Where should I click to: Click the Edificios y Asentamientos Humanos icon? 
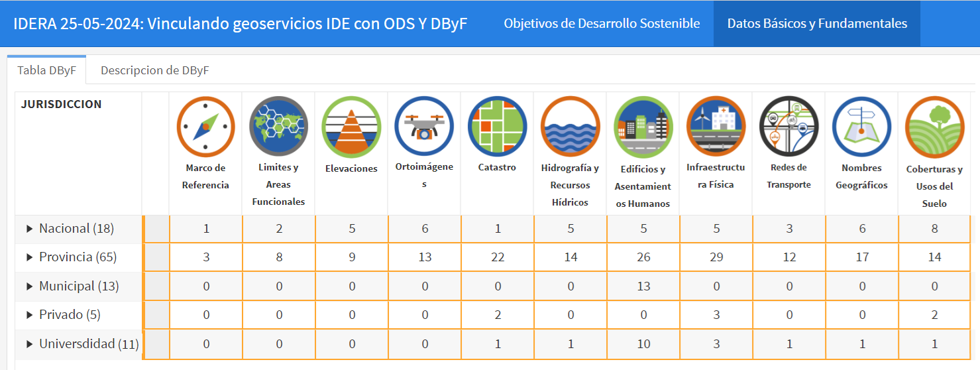(643, 127)
